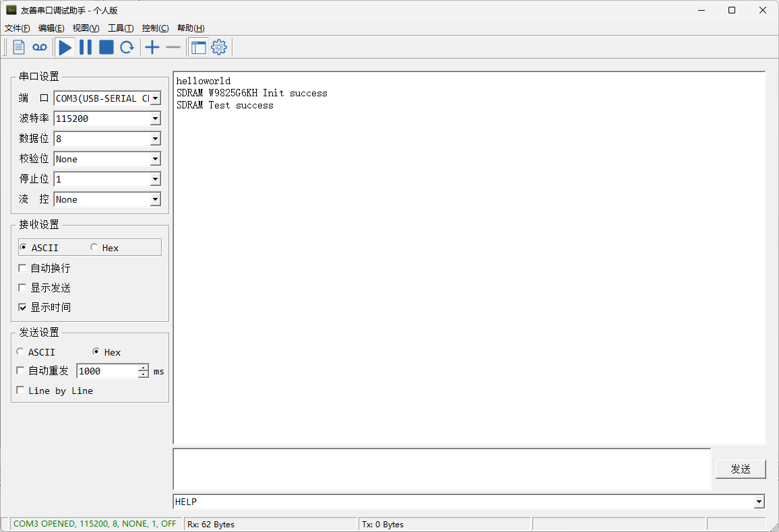The image size is (779, 532).
Task: Enable the 自动换行 checkbox
Action: click(x=23, y=269)
